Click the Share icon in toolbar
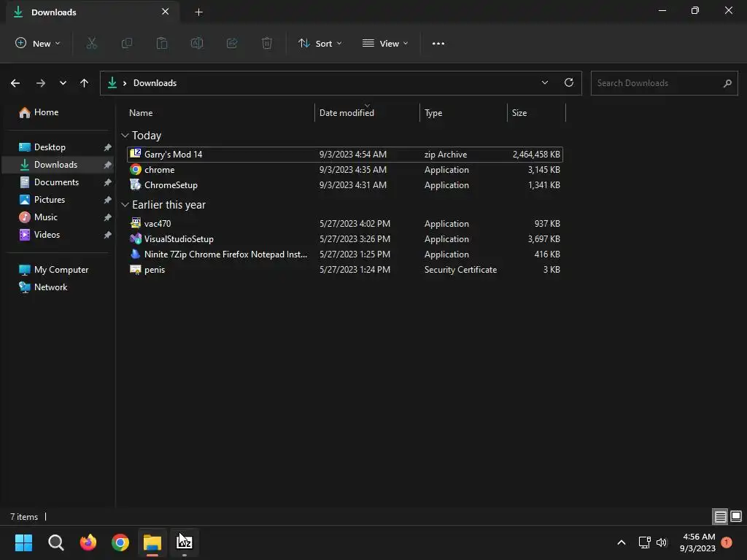The height and width of the screenshot is (560, 747). [232, 43]
